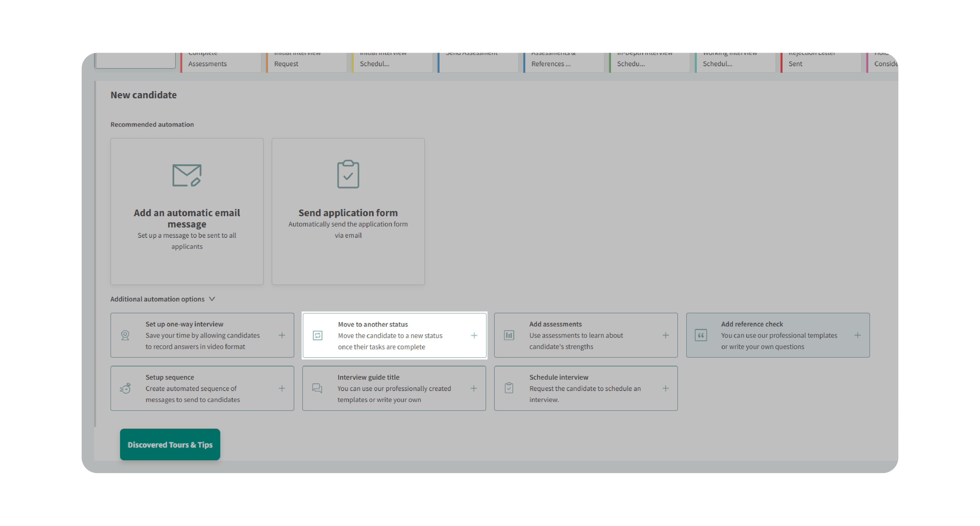Viewport: 980px width, 526px height.
Task: Choose the Send application form card
Action: (x=348, y=212)
